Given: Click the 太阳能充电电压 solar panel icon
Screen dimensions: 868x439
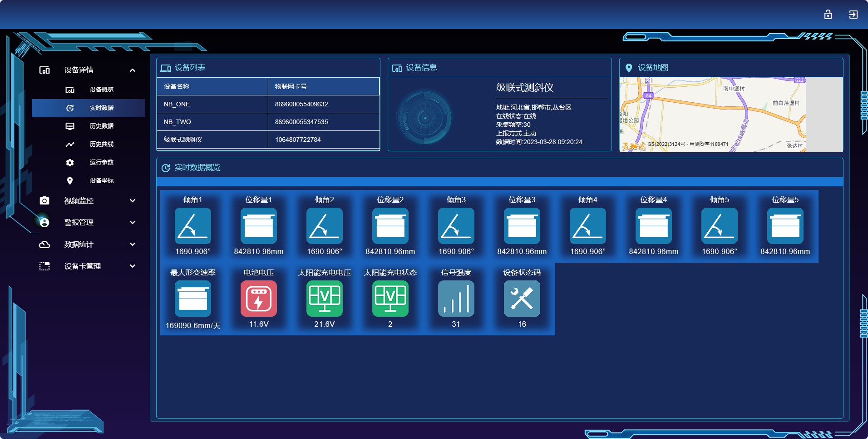Looking at the screenshot, I should pyautogui.click(x=324, y=299).
